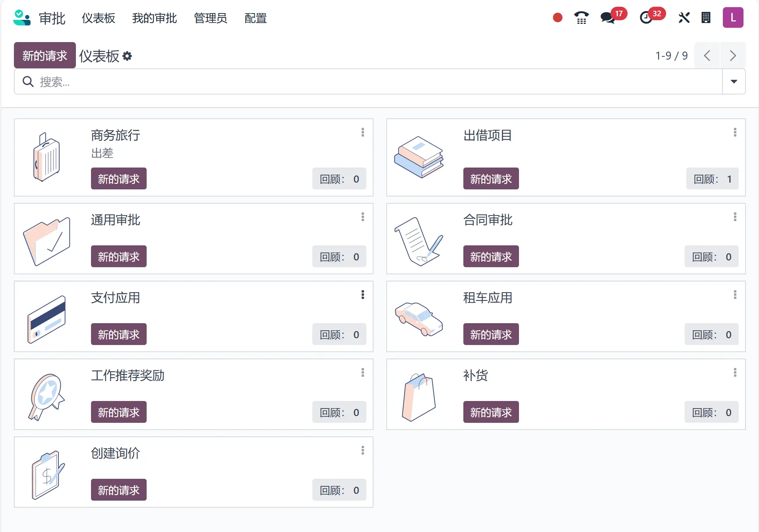The height and width of the screenshot is (532, 759).
Task: Click the 租车应用 car image
Action: [x=419, y=319]
